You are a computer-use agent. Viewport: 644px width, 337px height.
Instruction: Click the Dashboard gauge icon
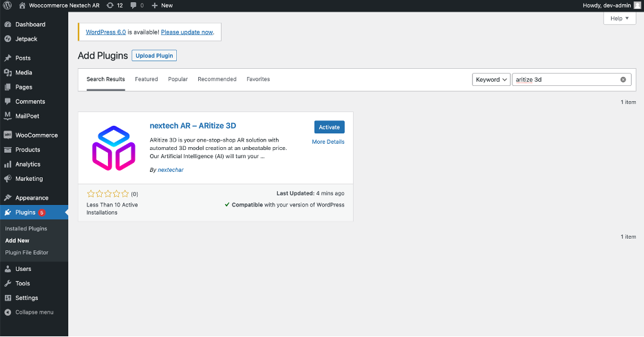coord(8,24)
